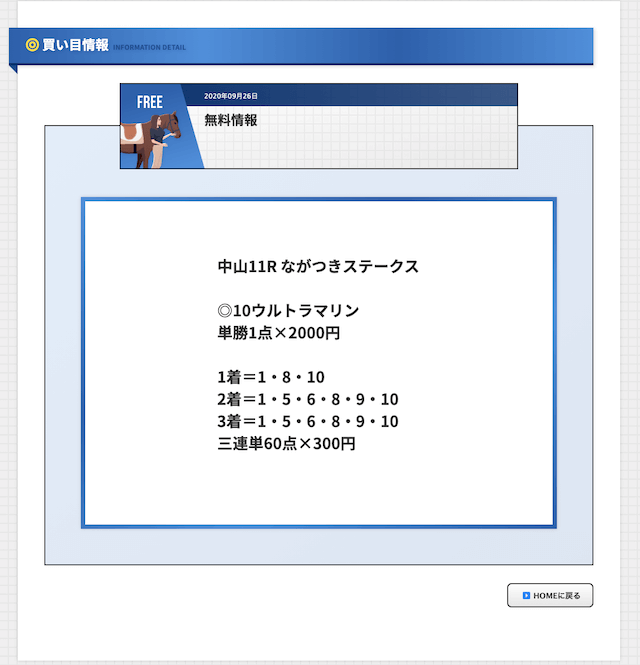
Task: Click the date 2020年09月26日
Action: pos(231,96)
